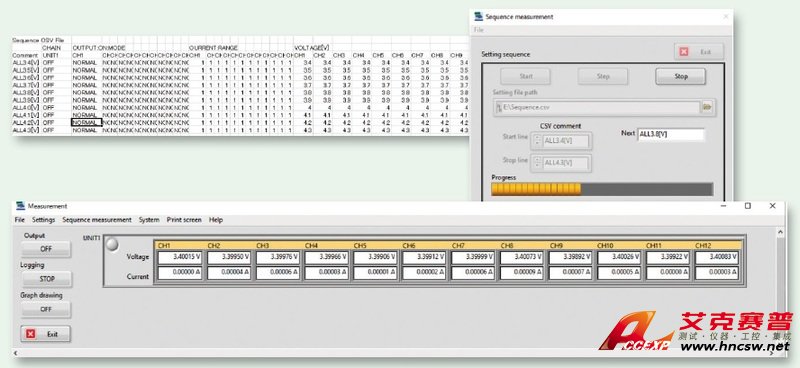Click the Sequence measurement window title icon
Screen dimensions: 800x368
(x=478, y=16)
